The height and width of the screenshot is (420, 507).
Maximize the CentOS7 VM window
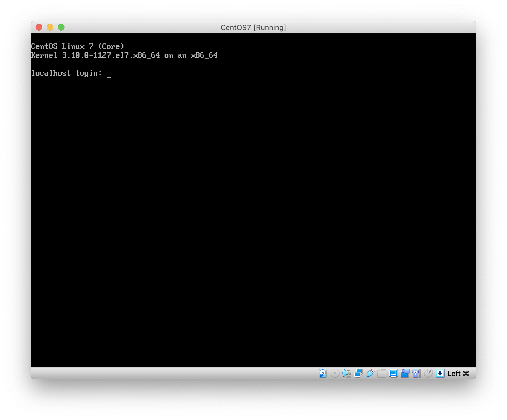(61, 27)
